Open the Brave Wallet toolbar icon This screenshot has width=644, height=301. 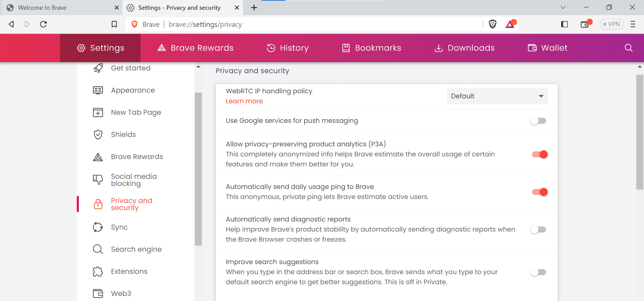tap(585, 24)
